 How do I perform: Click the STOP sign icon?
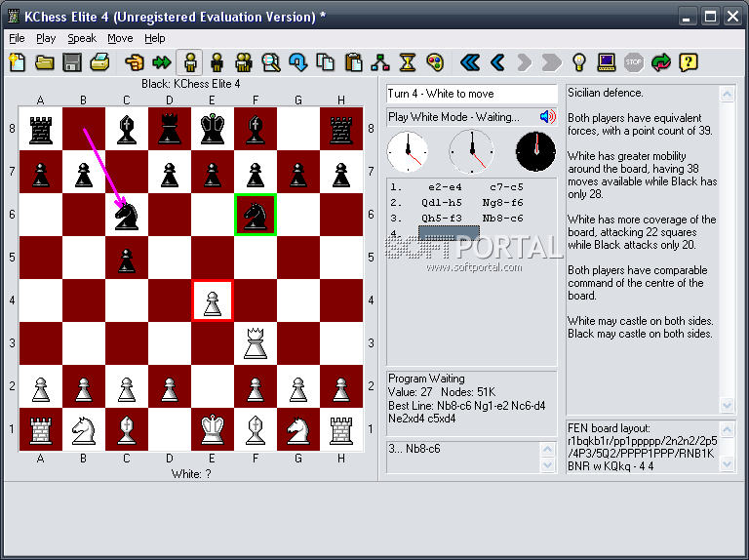(633, 62)
